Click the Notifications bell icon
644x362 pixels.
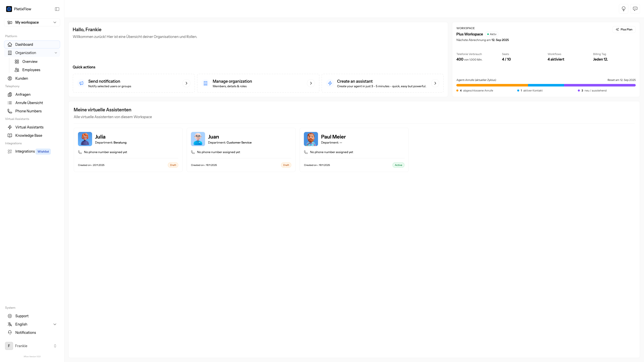[10, 333]
